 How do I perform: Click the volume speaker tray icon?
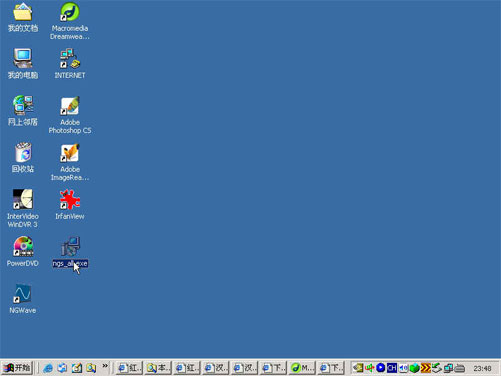pos(403,368)
